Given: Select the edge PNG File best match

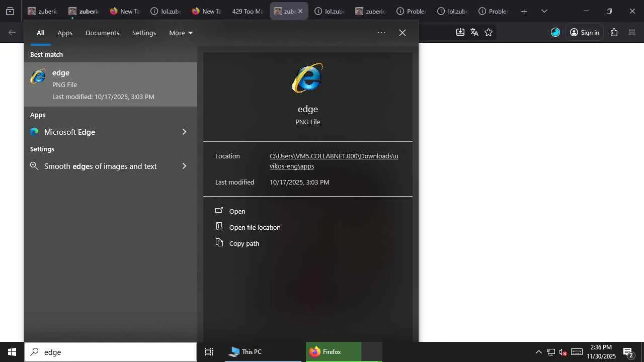Looking at the screenshot, I should (111, 84).
